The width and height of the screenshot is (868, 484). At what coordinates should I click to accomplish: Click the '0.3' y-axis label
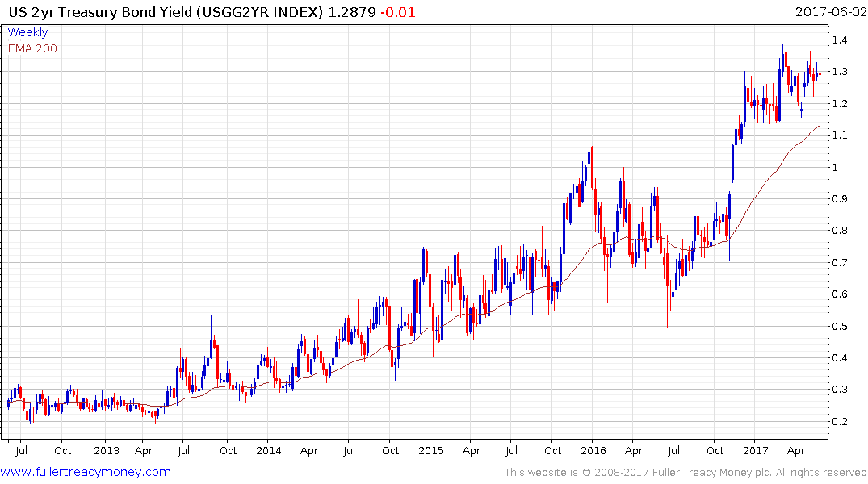coord(840,390)
